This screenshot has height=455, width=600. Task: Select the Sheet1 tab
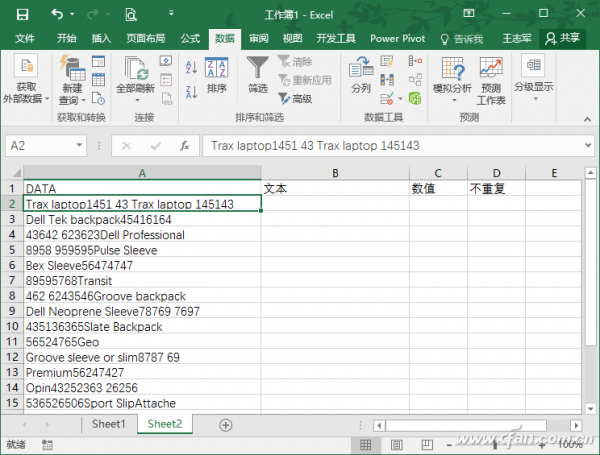(x=109, y=424)
